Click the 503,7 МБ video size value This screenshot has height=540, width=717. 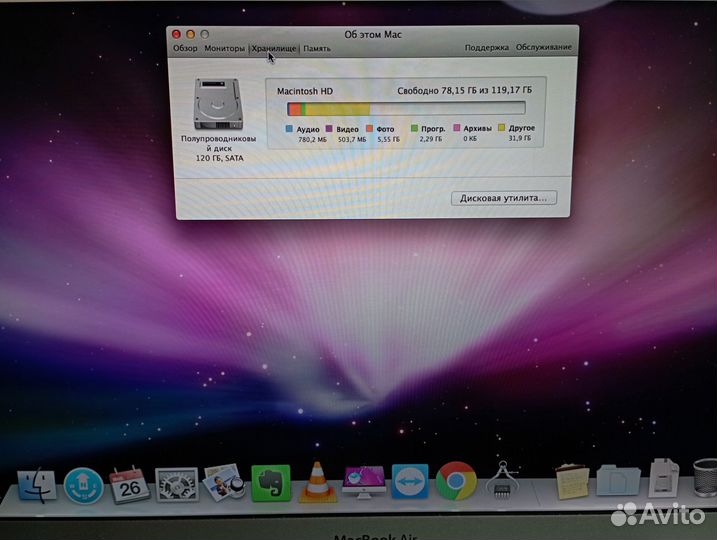pyautogui.click(x=352, y=139)
